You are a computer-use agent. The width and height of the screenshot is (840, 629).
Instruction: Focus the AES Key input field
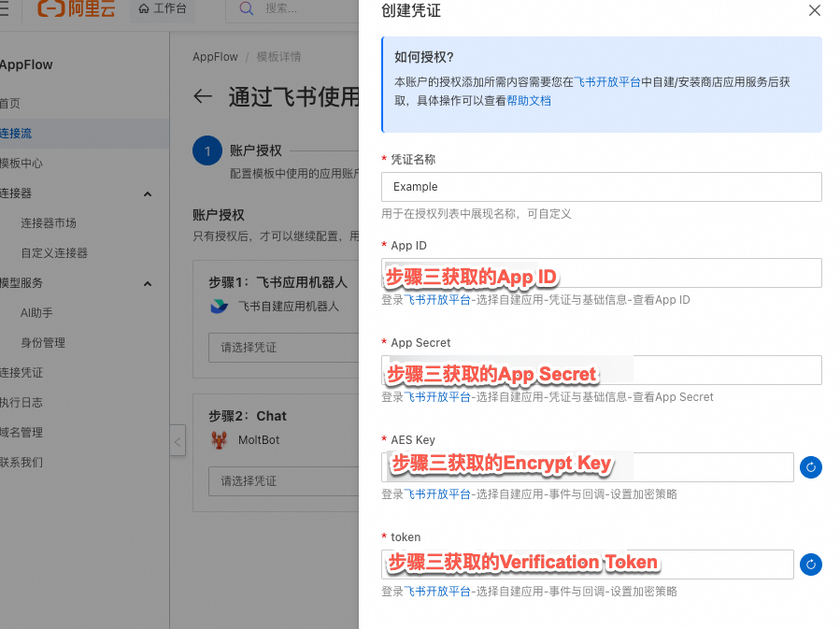[x=587, y=467]
